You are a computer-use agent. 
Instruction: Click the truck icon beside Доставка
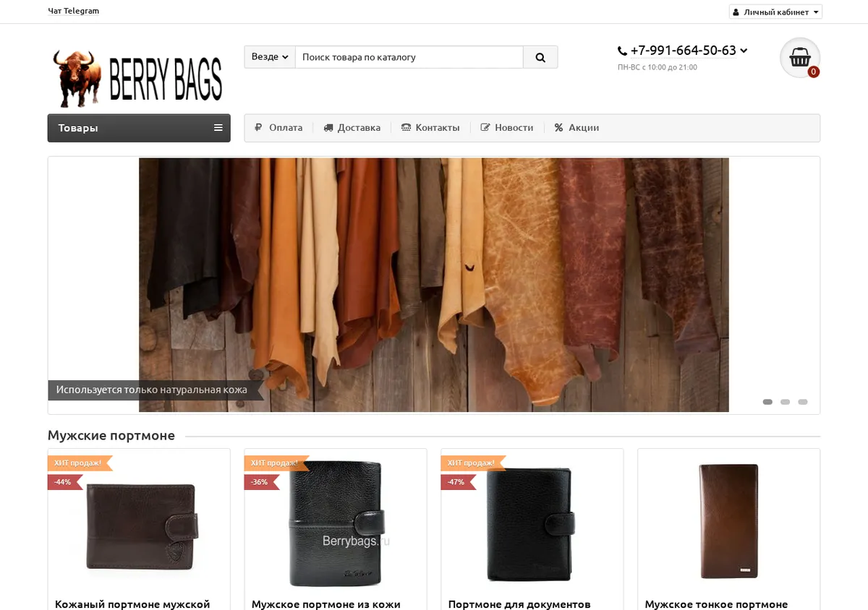pyautogui.click(x=328, y=128)
